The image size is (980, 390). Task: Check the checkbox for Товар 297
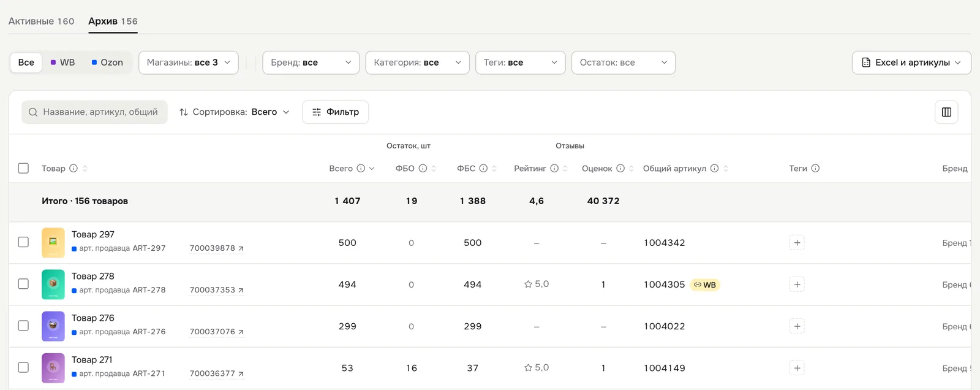23,242
